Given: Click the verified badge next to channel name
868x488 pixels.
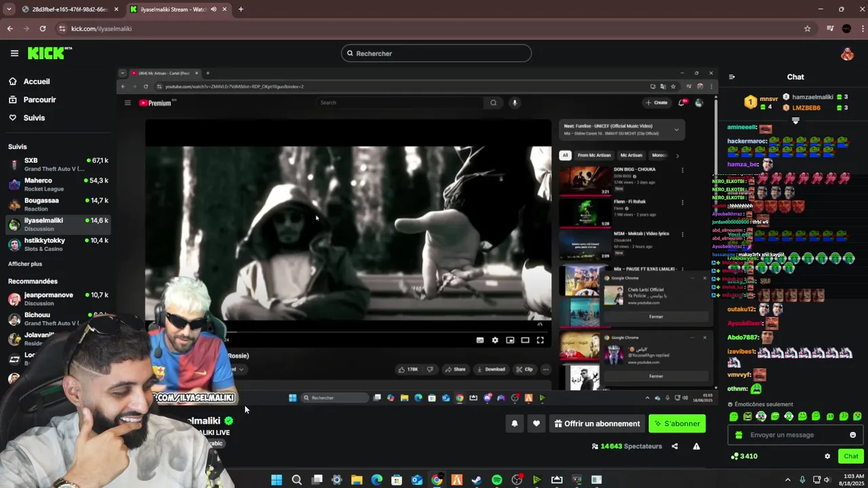Looking at the screenshot, I should point(229,421).
